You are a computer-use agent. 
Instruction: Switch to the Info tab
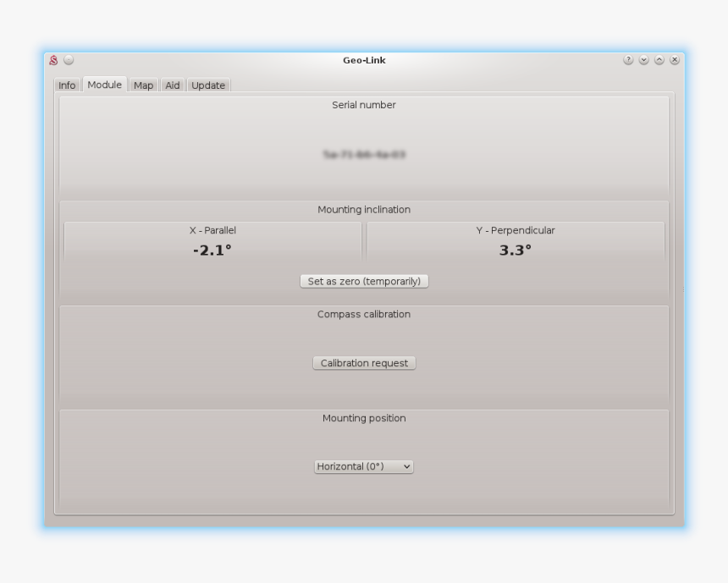tap(67, 85)
